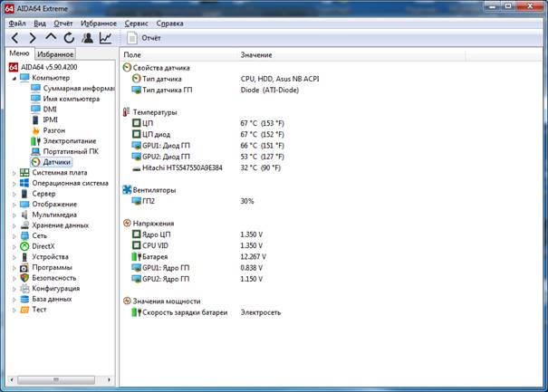Viewport: 548px width, 392px height.
Task: Expand the Сеть node
Action: coord(14,236)
